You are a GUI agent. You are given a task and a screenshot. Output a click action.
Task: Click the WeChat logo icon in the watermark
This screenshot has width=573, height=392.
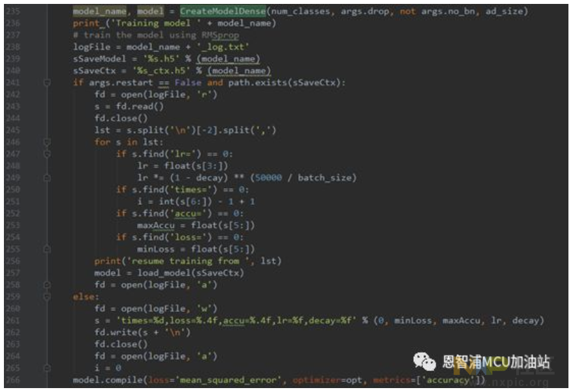427,361
